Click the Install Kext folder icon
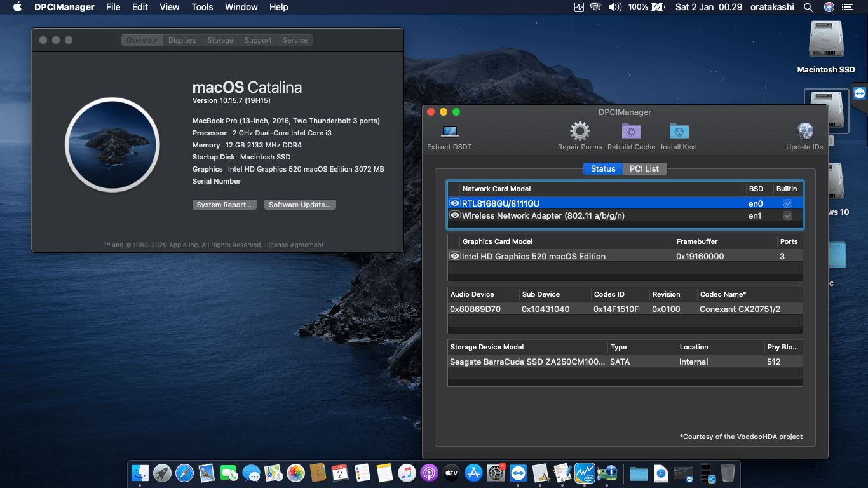This screenshot has width=868, height=488. tap(679, 132)
